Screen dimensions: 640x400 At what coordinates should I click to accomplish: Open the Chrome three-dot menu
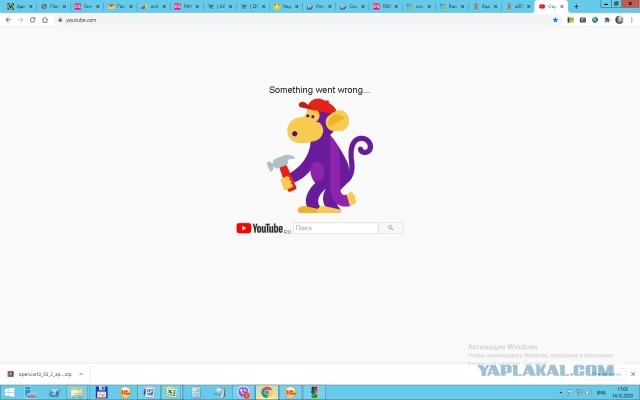pos(632,20)
